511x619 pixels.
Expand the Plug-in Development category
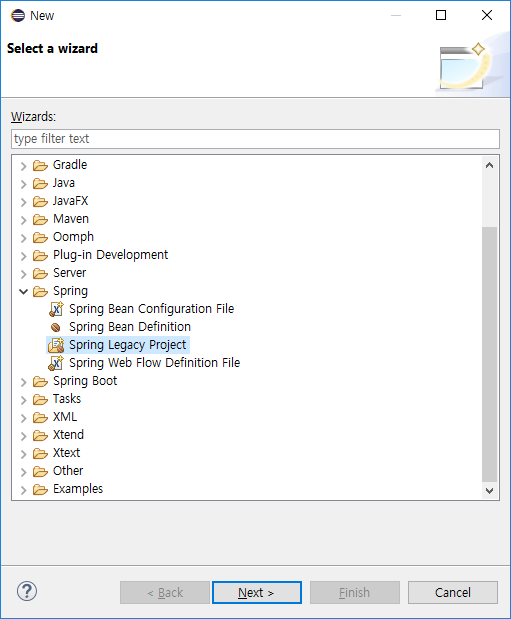[24, 256]
